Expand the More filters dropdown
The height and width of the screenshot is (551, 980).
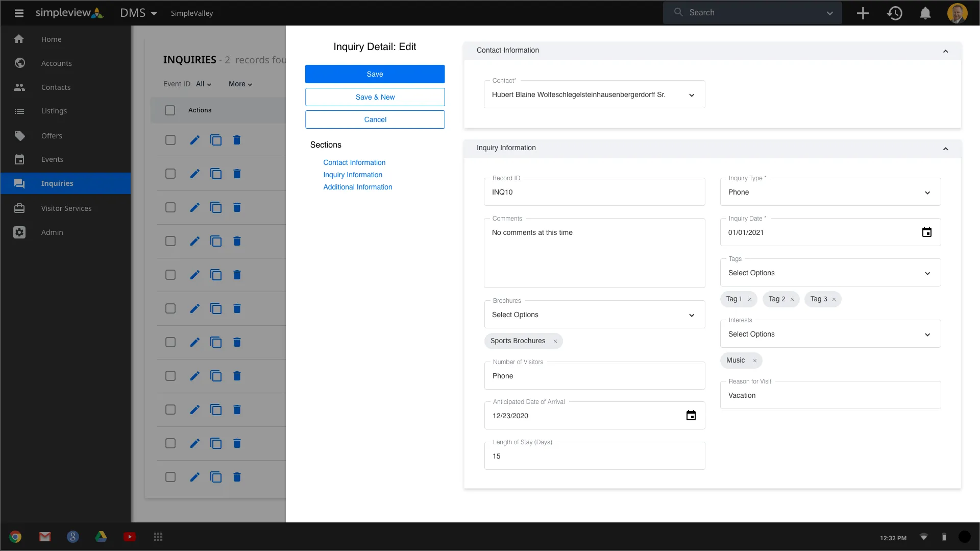tap(240, 84)
